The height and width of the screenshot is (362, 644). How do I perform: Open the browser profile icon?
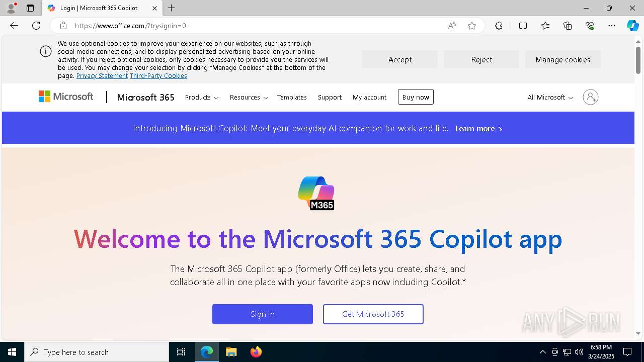(11, 8)
